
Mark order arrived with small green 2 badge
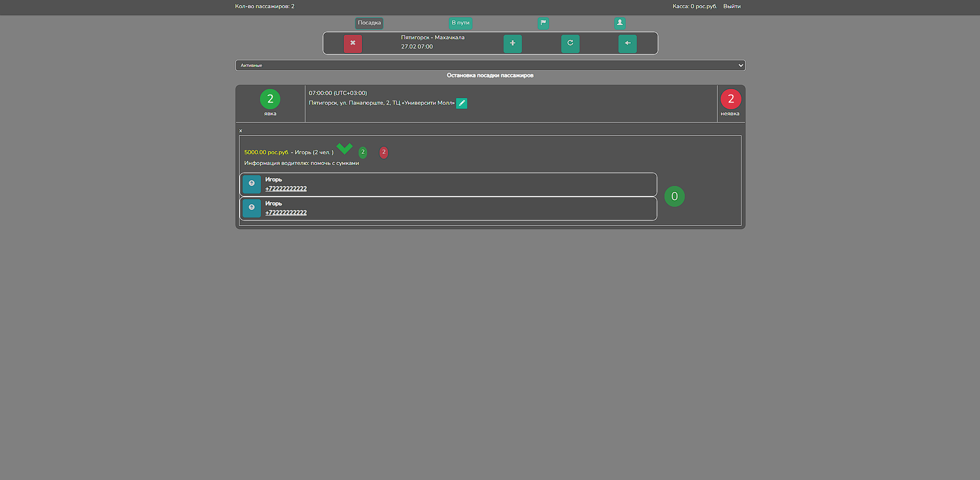[x=363, y=152]
